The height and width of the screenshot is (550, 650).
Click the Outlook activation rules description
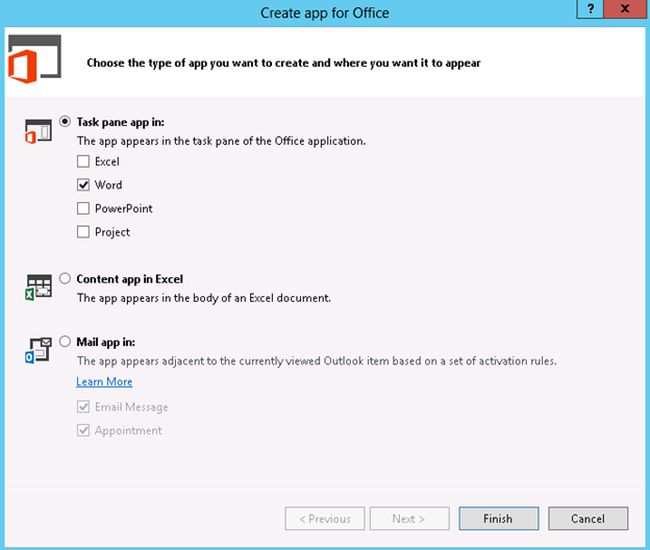click(x=317, y=361)
